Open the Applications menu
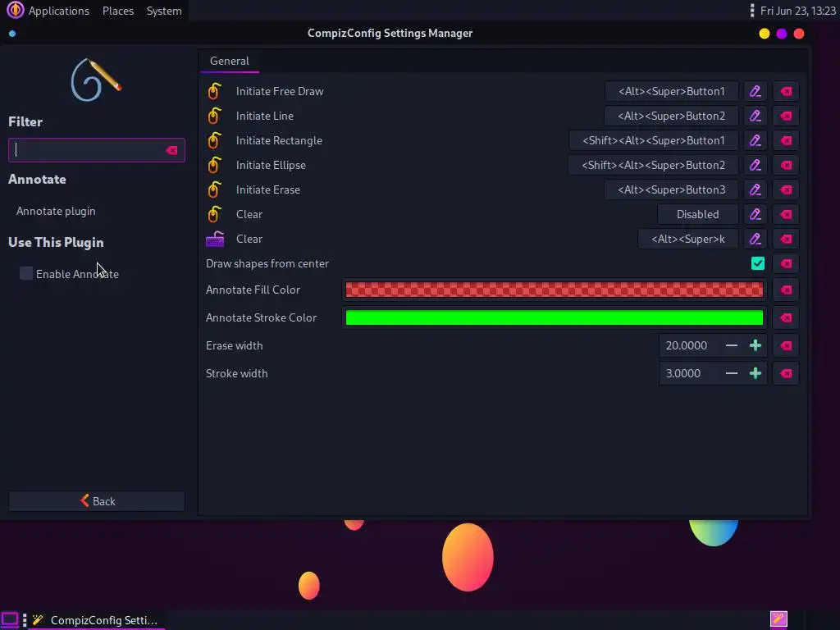The width and height of the screenshot is (840, 630). (x=58, y=11)
